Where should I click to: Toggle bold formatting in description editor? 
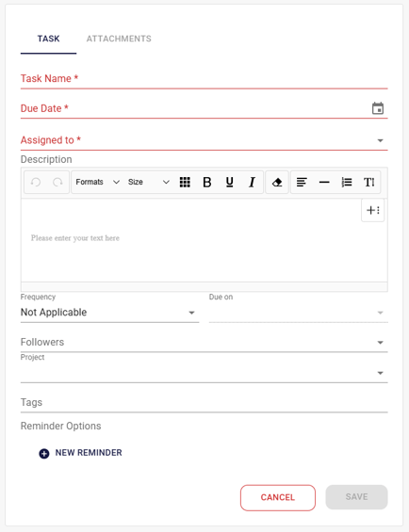207,182
